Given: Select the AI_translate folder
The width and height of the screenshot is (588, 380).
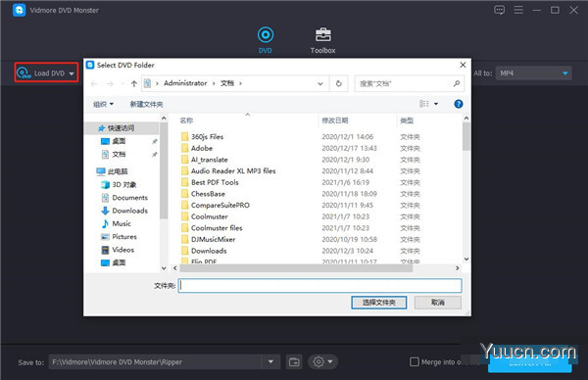Looking at the screenshot, I should (x=210, y=160).
